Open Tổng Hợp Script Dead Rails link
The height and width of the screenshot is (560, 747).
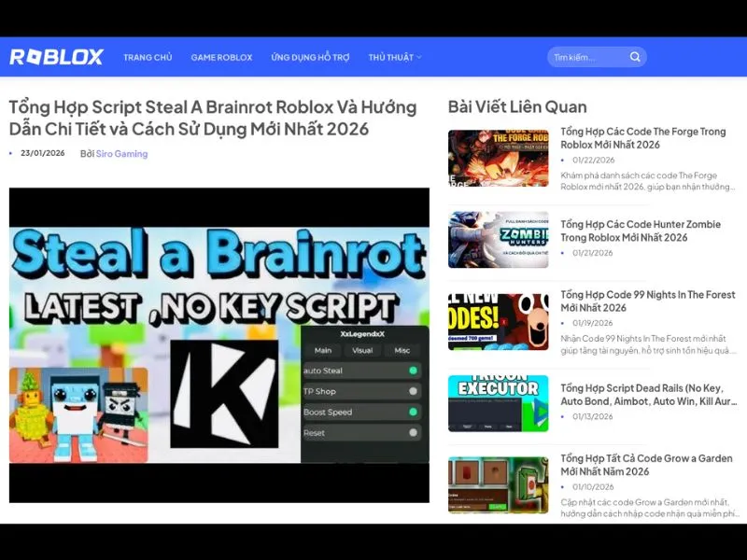point(649,395)
